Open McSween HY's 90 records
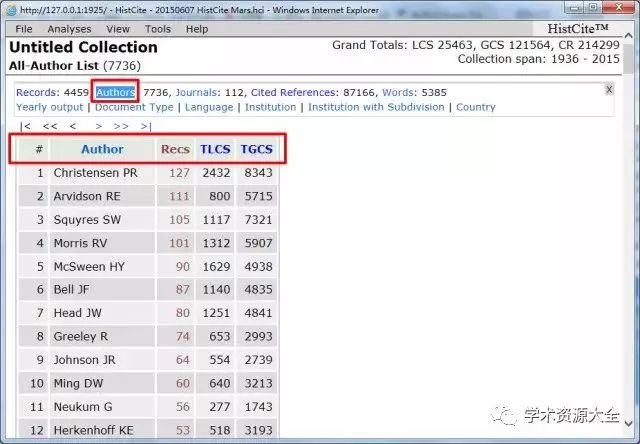Viewport: 640px width, 444px height. [183, 267]
